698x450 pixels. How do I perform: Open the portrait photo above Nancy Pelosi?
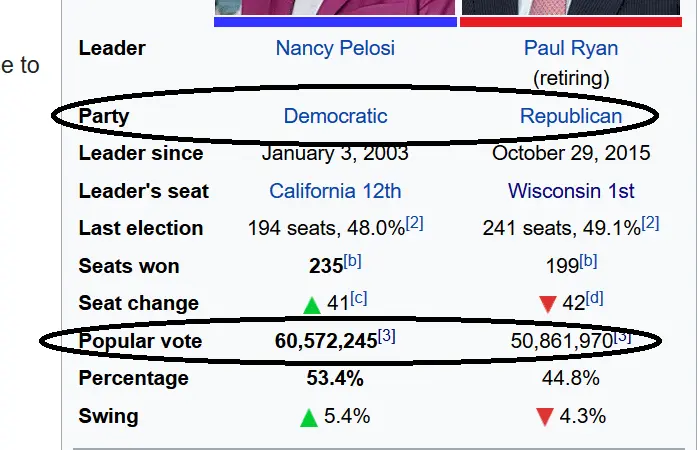(x=335, y=6)
